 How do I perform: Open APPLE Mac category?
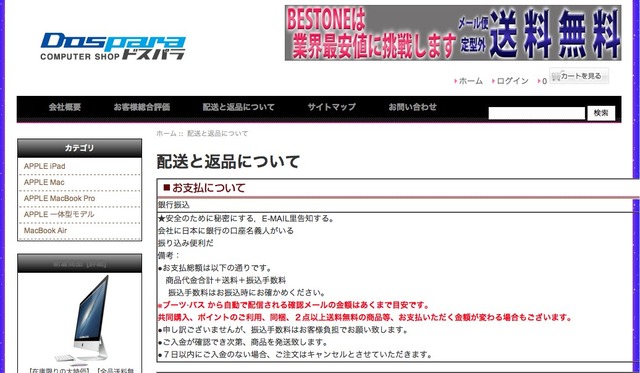(x=44, y=182)
